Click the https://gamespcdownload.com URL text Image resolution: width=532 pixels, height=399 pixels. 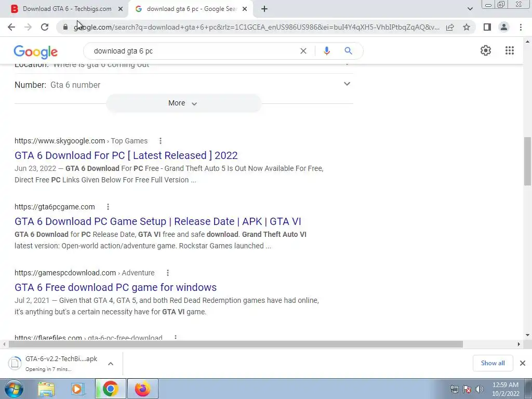pos(65,273)
